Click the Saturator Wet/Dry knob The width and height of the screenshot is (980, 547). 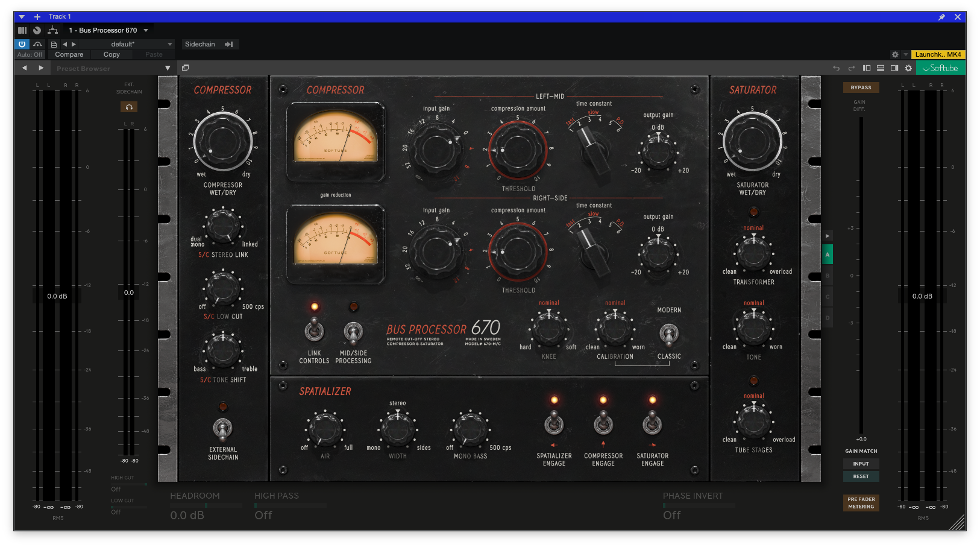(x=752, y=141)
